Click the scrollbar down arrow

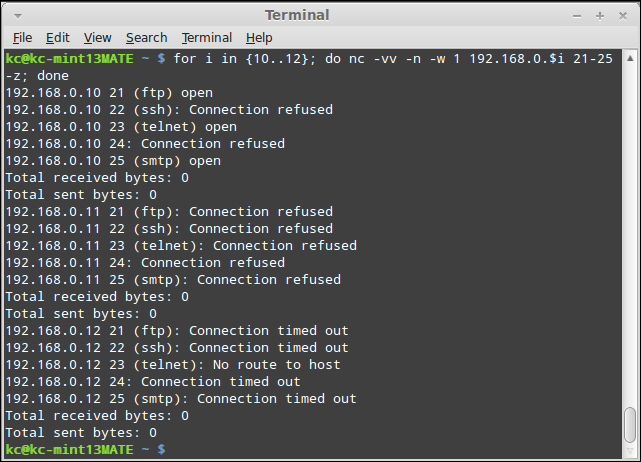630,451
